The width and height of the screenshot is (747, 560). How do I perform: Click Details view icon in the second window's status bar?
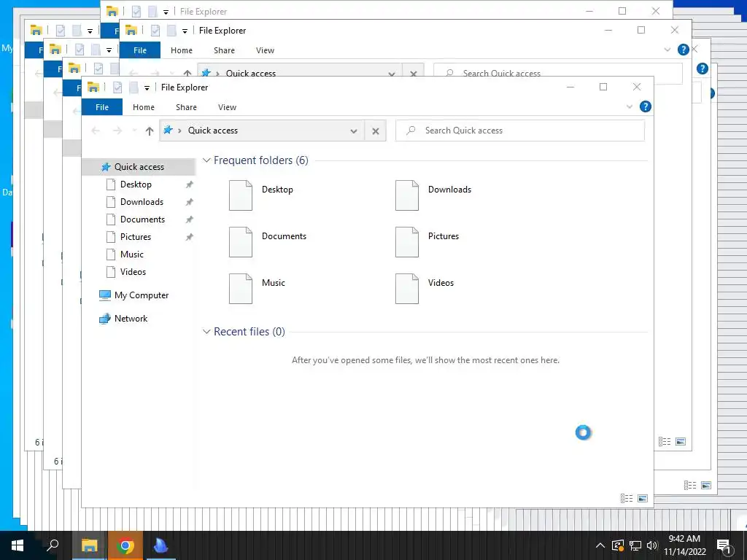[665, 441]
